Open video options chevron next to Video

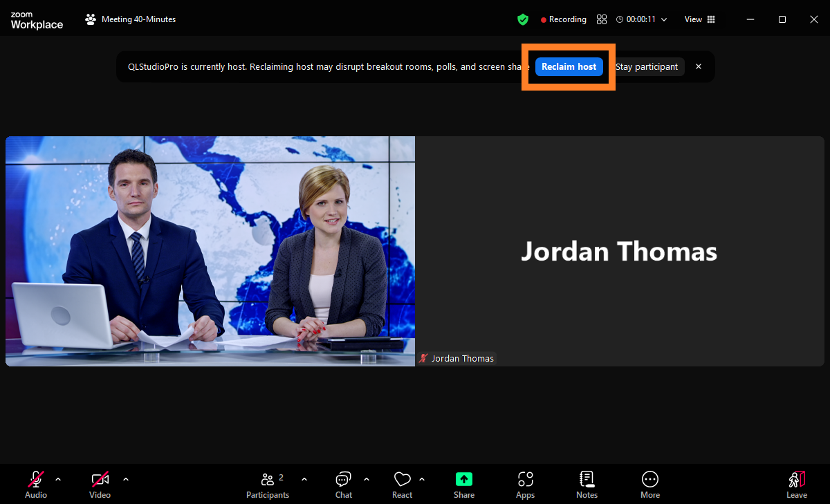point(126,479)
